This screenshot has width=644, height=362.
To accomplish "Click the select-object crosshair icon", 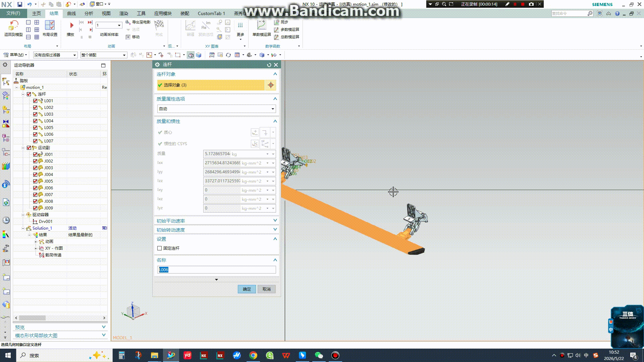I will [271, 85].
